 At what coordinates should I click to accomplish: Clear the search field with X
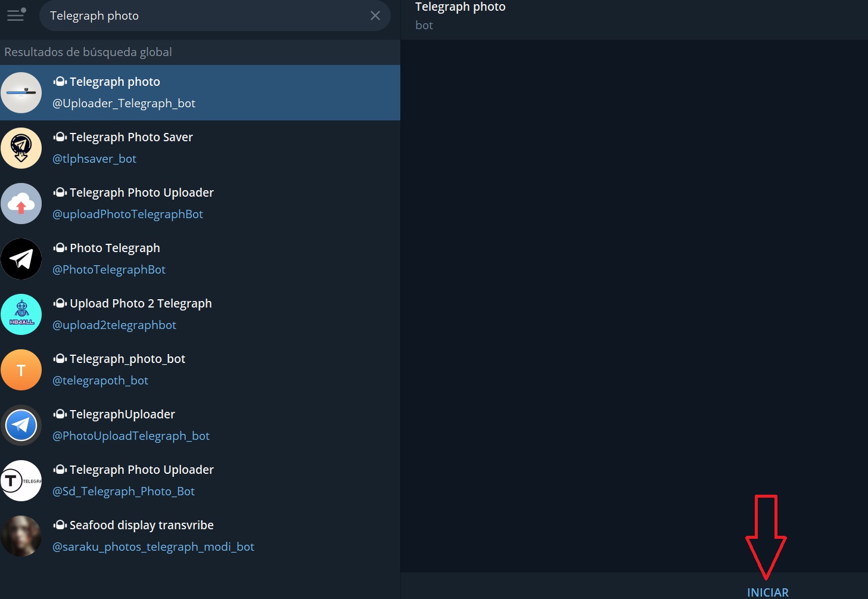375,15
